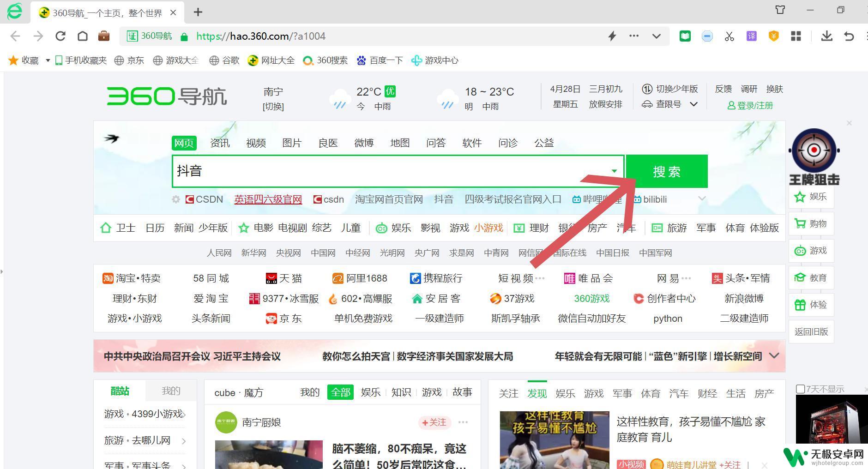Click the undo closed tab icon
The width and height of the screenshot is (868, 469).
(x=849, y=36)
